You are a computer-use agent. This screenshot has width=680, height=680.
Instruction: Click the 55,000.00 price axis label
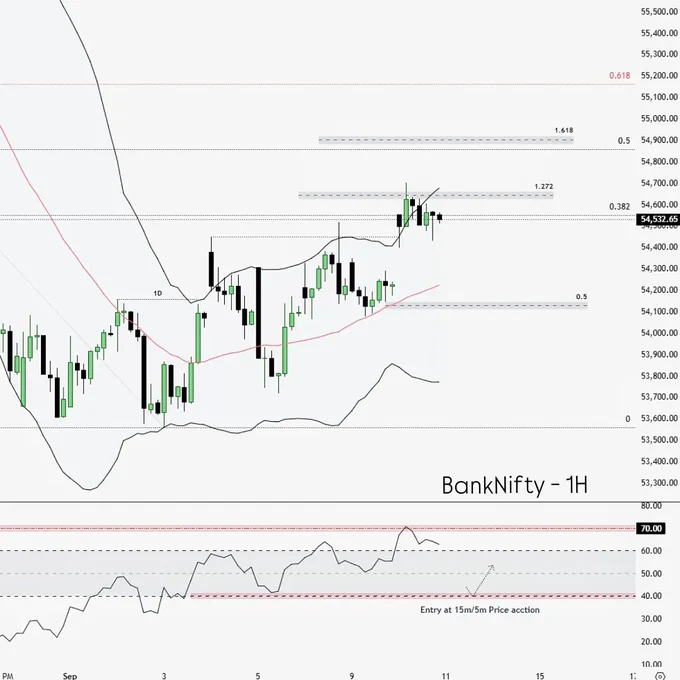point(659,118)
